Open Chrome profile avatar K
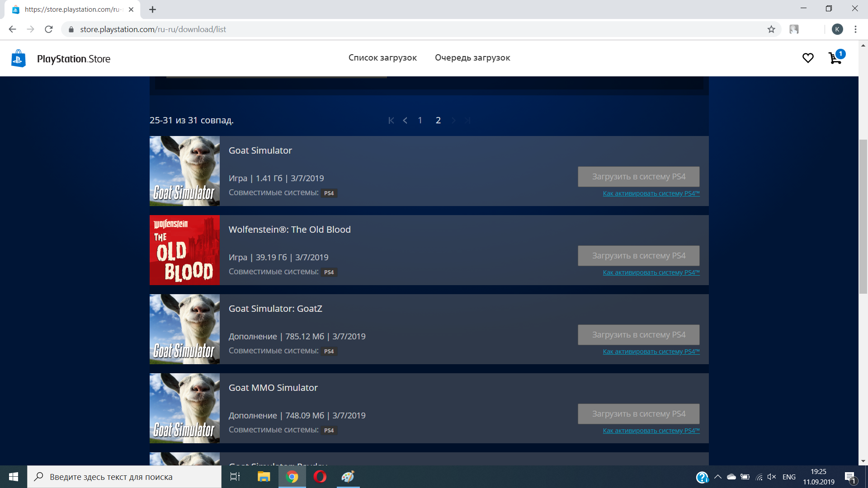868x488 pixels. coord(837,29)
